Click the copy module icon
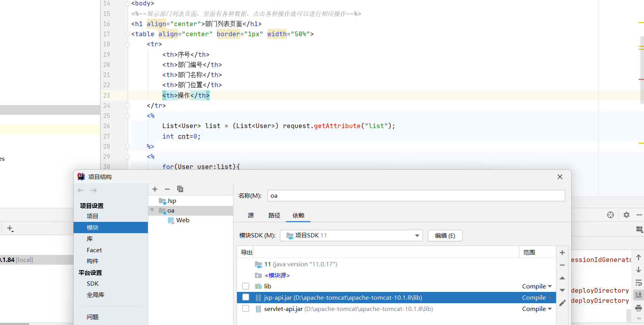This screenshot has width=644, height=325. pyautogui.click(x=180, y=189)
